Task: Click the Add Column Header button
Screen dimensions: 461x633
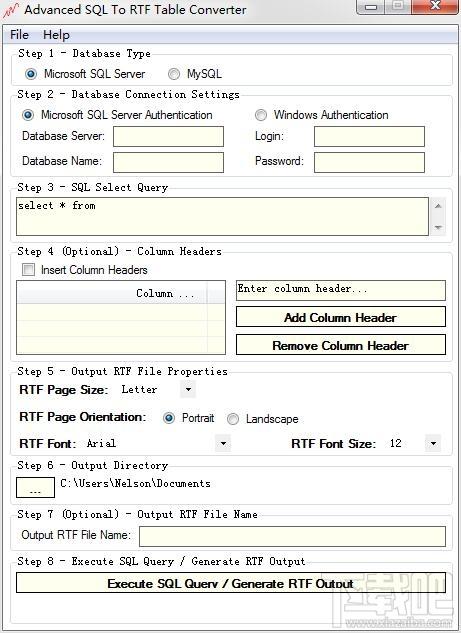Action: 341,317
